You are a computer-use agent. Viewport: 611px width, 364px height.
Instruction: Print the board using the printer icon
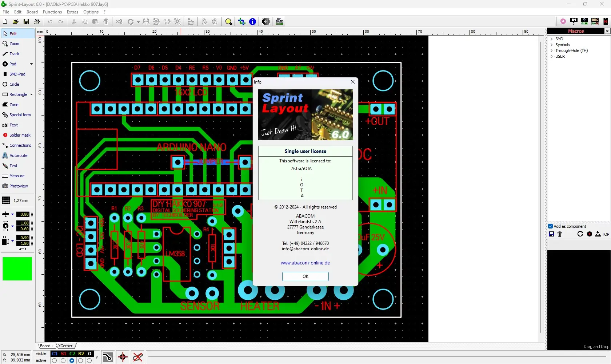point(37,22)
